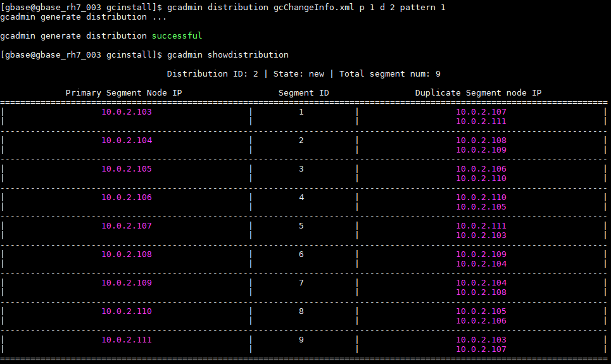The width and height of the screenshot is (611, 364).
Task: Click duplicate IP 10.0.2.104 for segment 6
Action: click(x=481, y=264)
